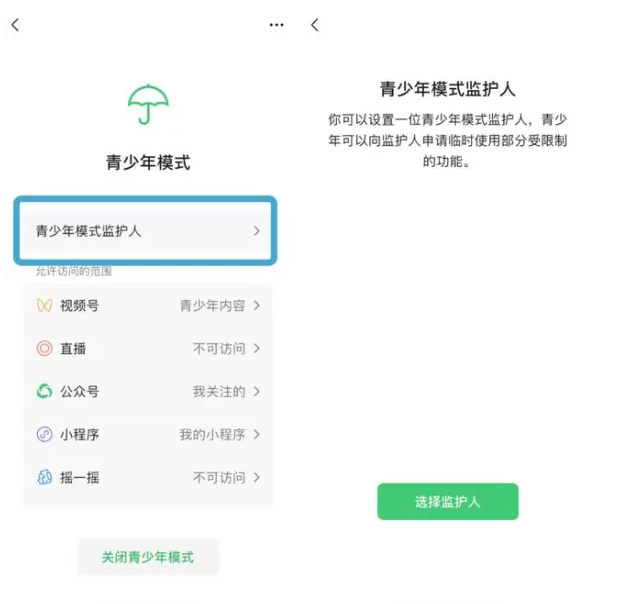Tap the 小程序 purple icon
634x604 pixels.
[44, 434]
